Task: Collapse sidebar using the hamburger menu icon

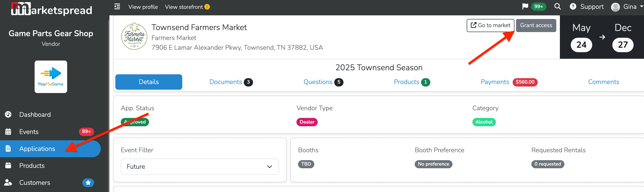Action: coord(117,7)
